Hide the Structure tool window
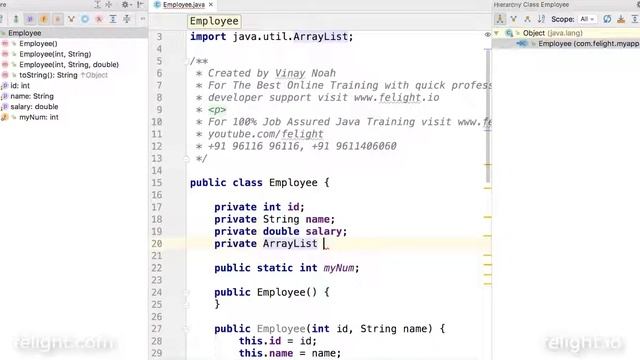The image size is (640, 360). click(x=140, y=4)
